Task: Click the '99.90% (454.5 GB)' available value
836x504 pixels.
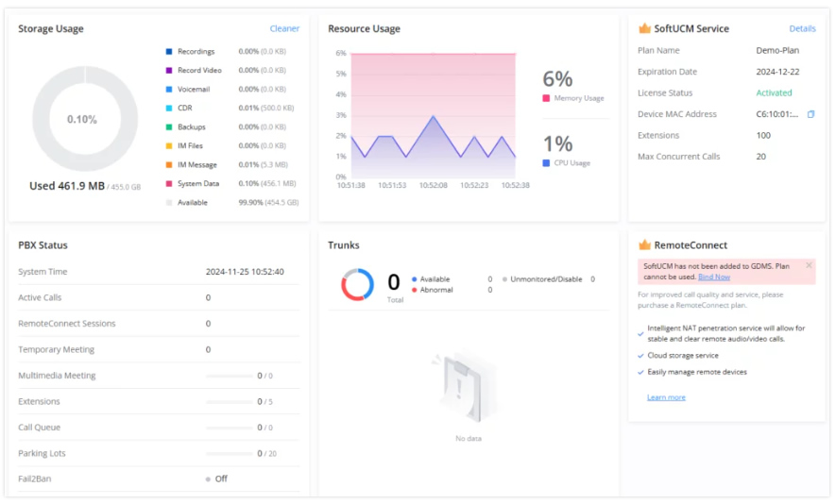Action: tap(268, 203)
